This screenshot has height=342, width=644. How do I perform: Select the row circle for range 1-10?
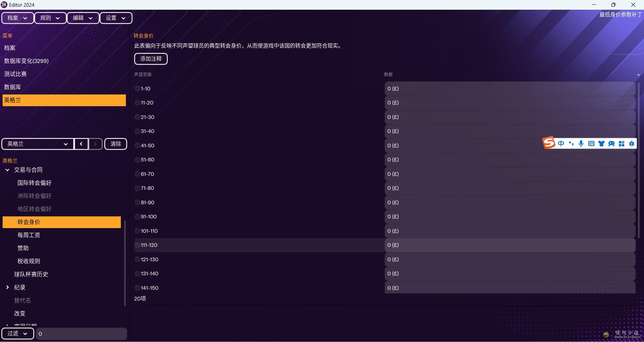(137, 89)
